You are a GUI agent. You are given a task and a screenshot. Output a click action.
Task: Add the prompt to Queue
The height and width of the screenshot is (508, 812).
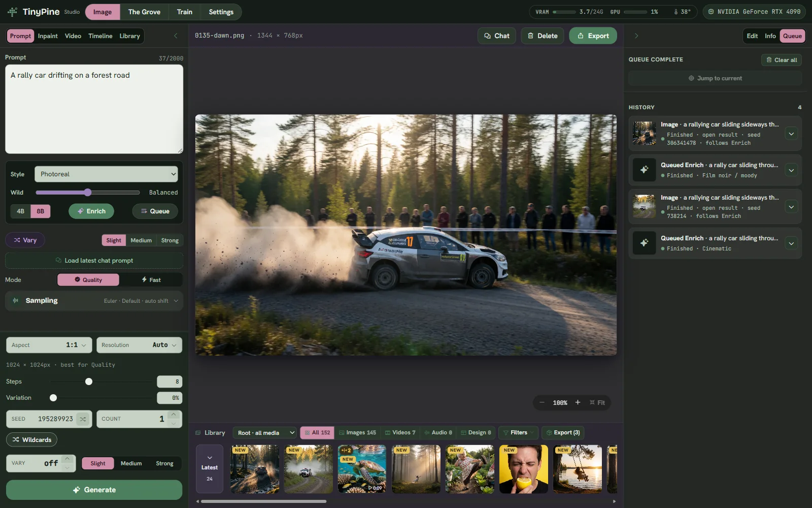coord(155,211)
